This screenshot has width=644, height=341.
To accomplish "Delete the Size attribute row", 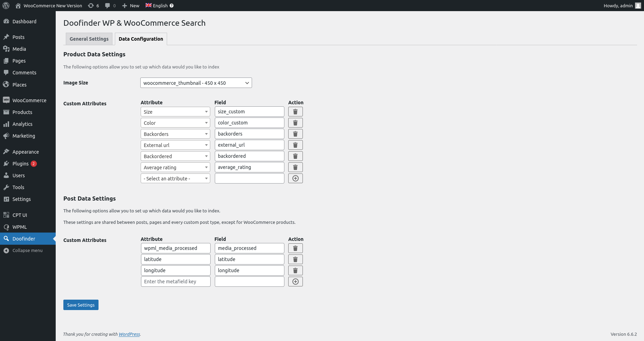I will 295,112.
